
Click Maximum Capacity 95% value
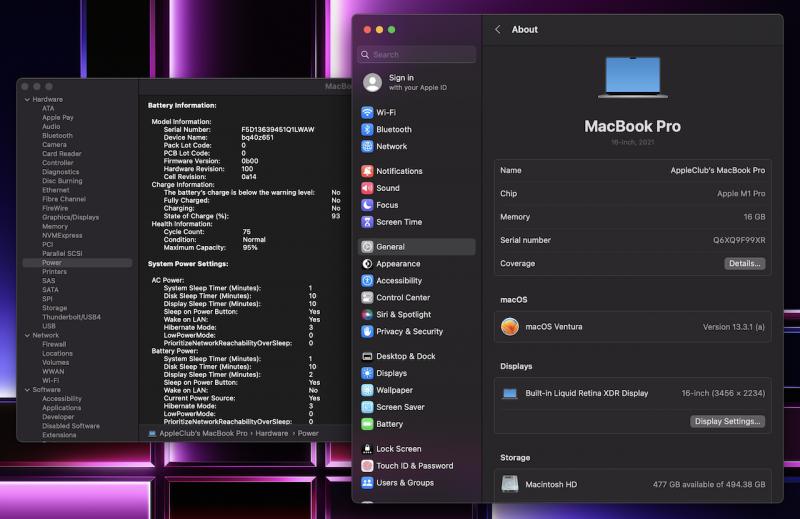[x=249, y=248]
